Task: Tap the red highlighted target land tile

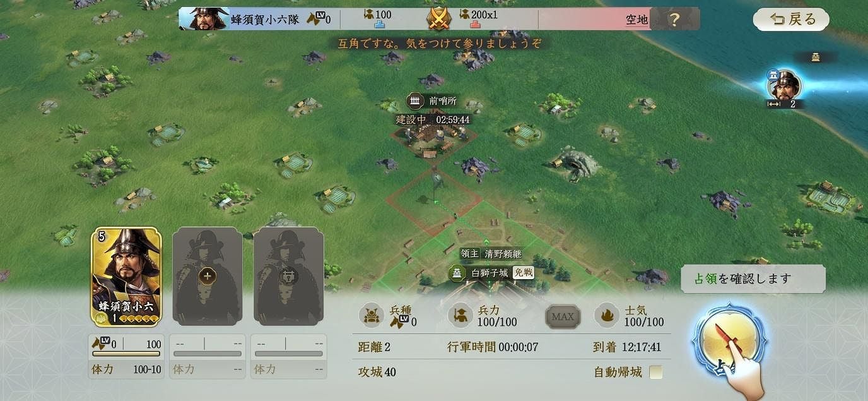Action: [433, 200]
